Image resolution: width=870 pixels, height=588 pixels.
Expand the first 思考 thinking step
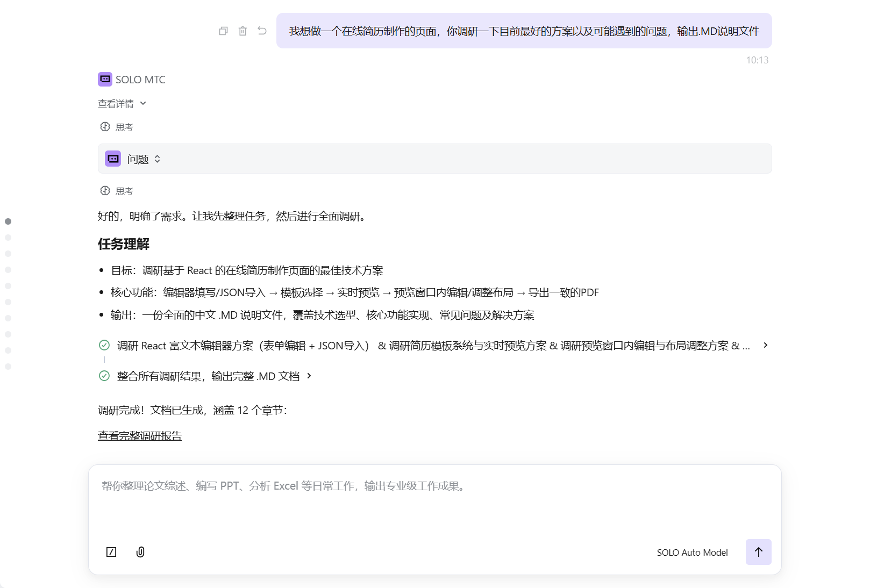[117, 127]
